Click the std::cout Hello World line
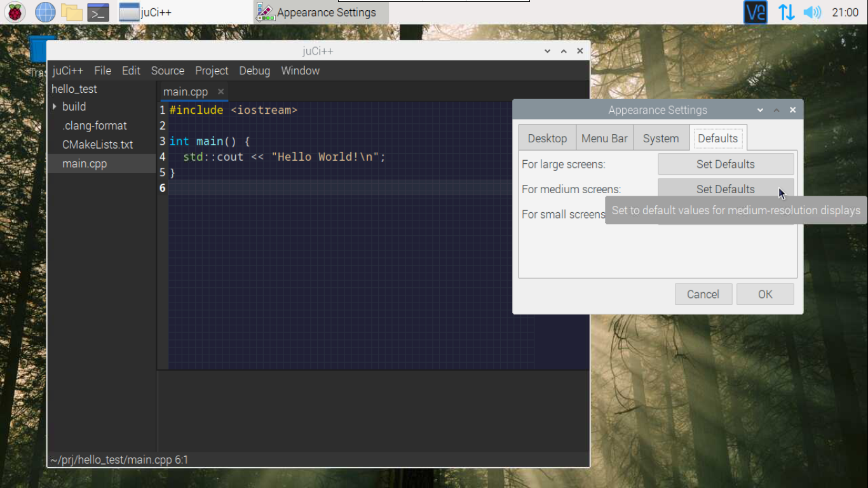 pyautogui.click(x=284, y=156)
